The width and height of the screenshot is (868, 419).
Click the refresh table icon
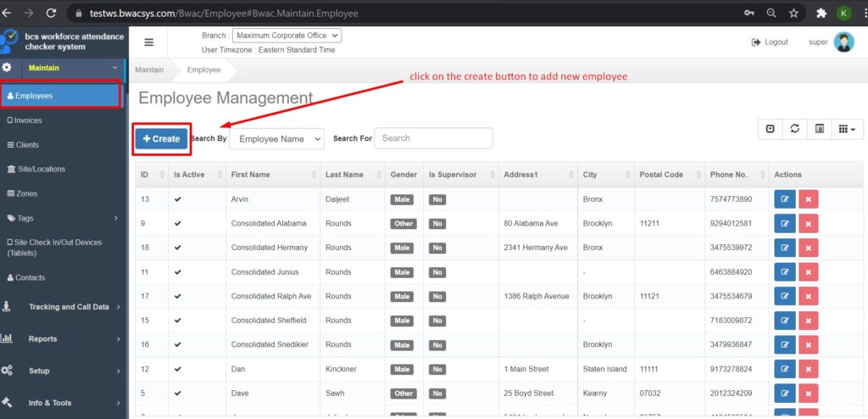(x=794, y=129)
